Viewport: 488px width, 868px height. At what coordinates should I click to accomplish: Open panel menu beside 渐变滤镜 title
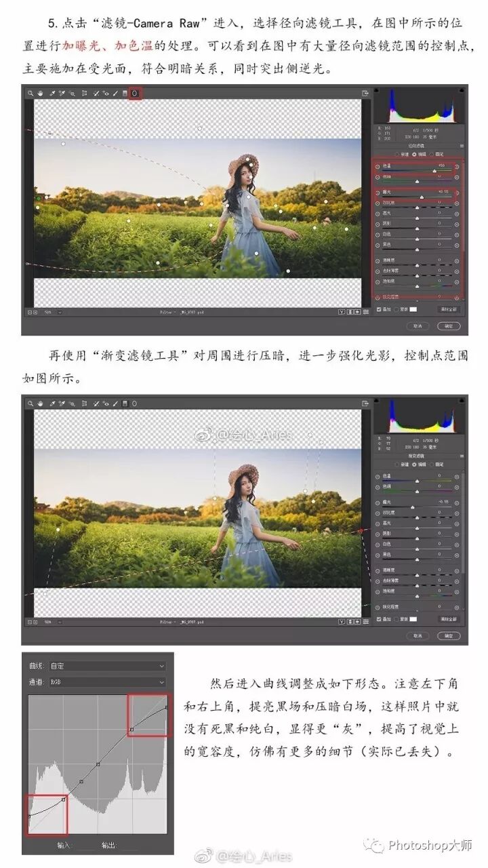462,456
